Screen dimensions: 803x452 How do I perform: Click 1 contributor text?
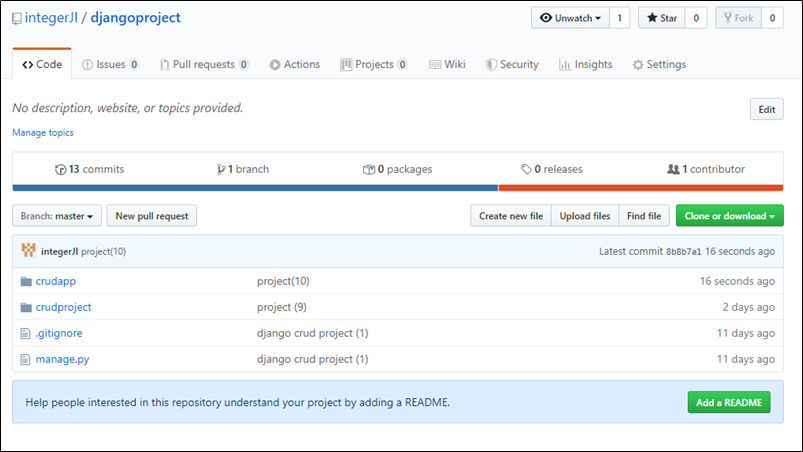click(713, 169)
